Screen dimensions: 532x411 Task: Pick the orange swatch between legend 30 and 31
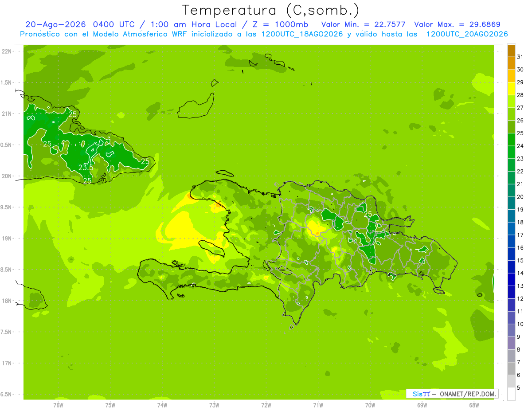point(511,63)
